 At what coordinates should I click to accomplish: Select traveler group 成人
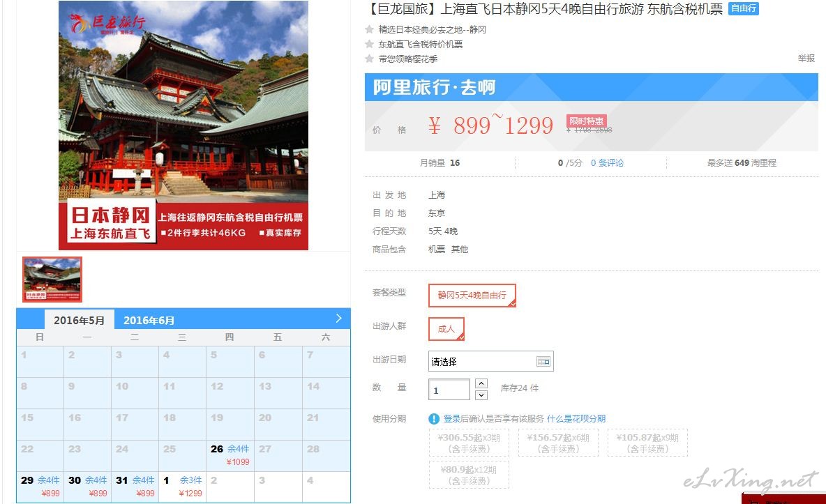coord(446,328)
